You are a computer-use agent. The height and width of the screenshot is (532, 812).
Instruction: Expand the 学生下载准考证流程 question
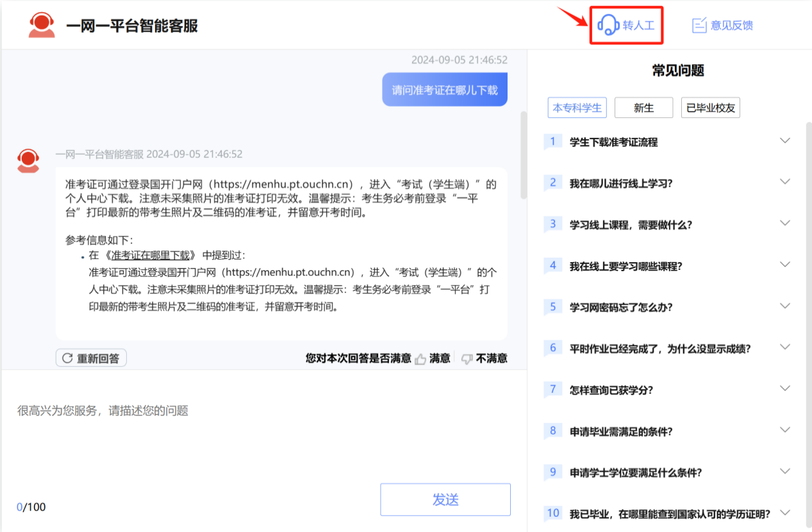point(784,141)
